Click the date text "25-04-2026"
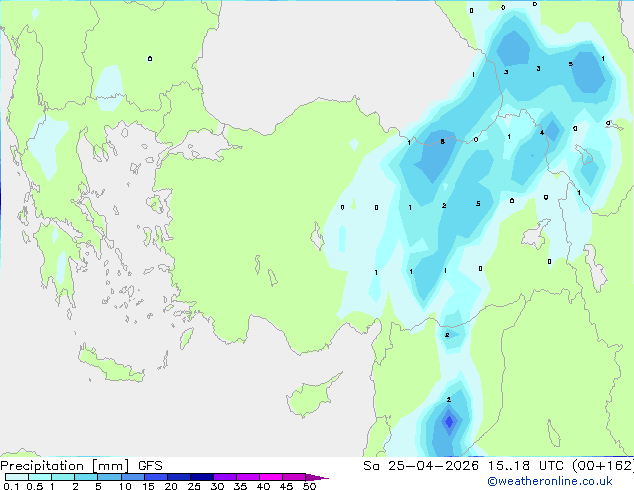The image size is (634, 490). point(433,466)
